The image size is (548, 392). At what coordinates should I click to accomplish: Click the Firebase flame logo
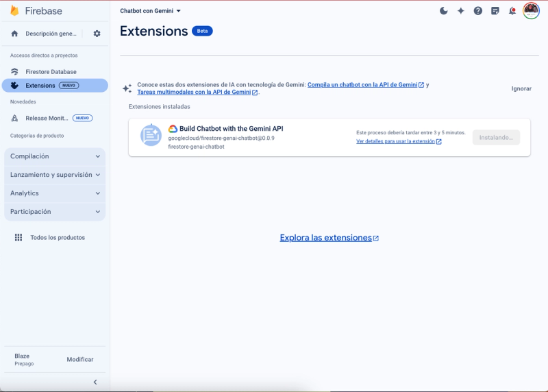(14, 10)
